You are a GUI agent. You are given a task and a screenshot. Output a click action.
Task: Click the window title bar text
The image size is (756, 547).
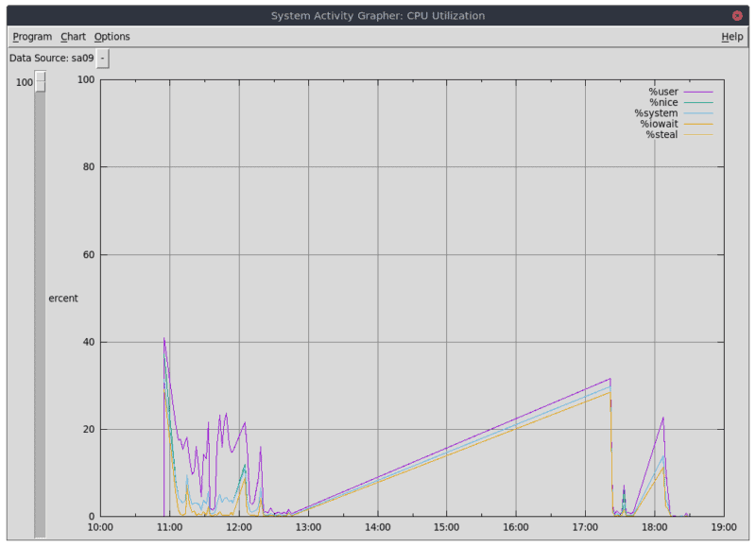(x=377, y=15)
